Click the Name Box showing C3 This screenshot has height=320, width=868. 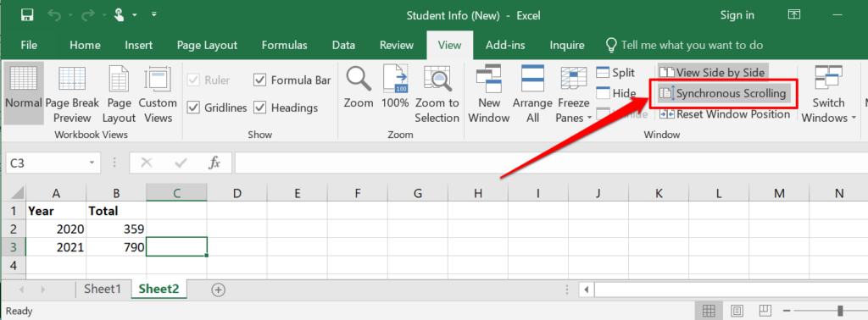[x=46, y=163]
